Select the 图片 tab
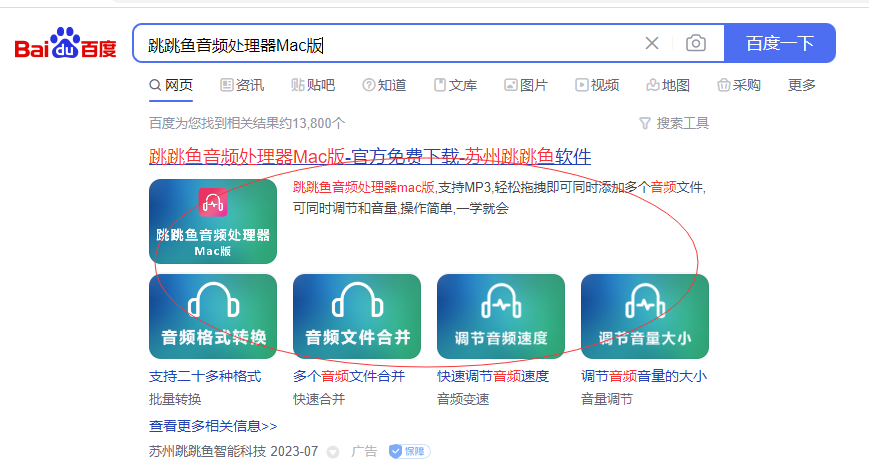Image resolution: width=869 pixels, height=475 pixels. 526,85
